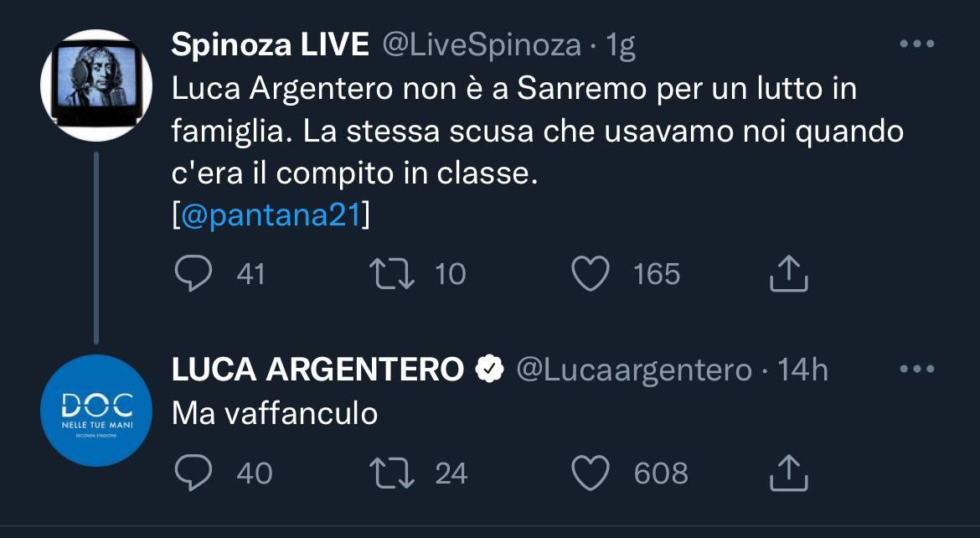Open the @pantana21 mention link
This screenshot has height=538, width=980.
point(271,215)
